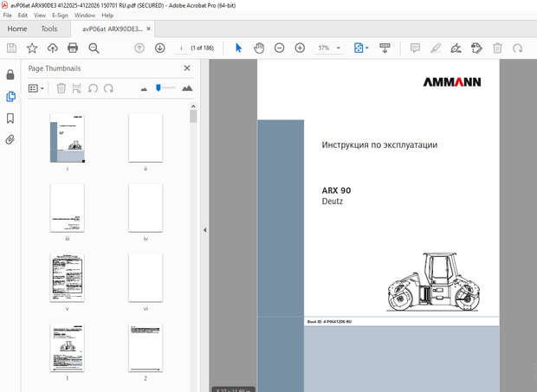Activate the Hand pan tool
This screenshot has height=392, width=537.
pos(259,48)
